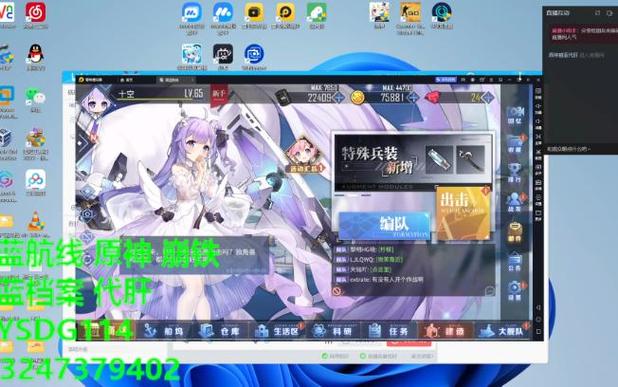Viewport: 618px width, 387px height.
Task: Open the 任务 missions menu
Action: [390, 331]
